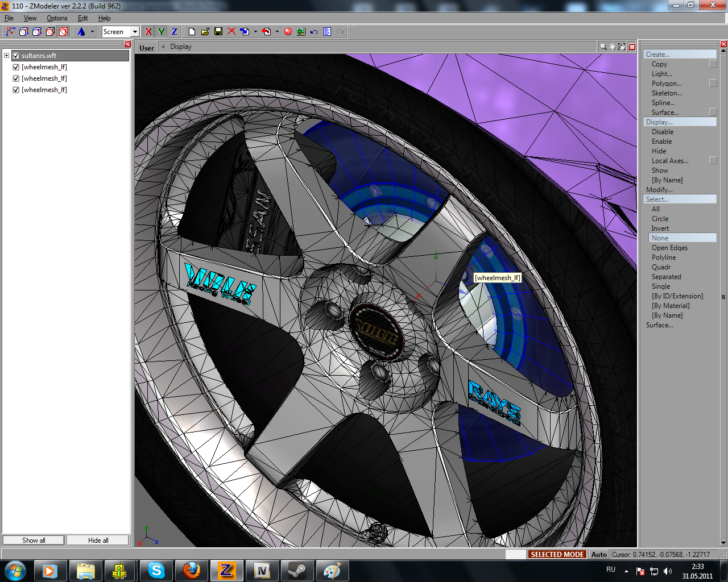Close the objects tree panel
Viewport: 728px width, 582px height.
tap(127, 44)
